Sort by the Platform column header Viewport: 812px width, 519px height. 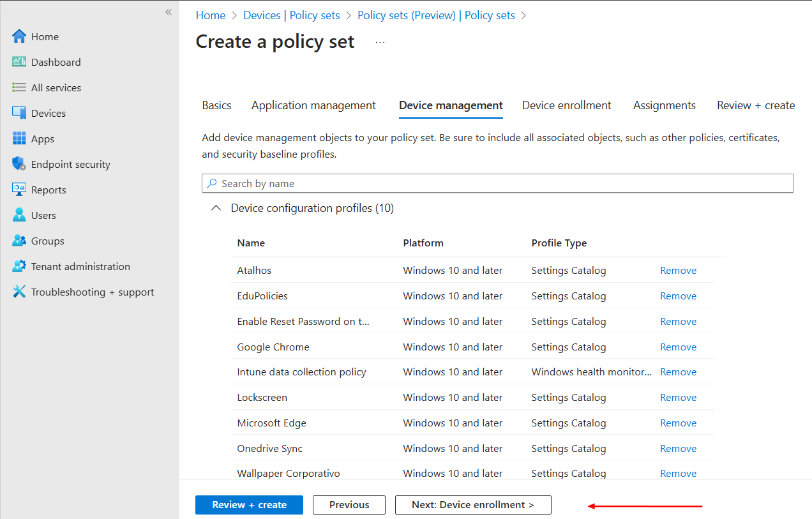coord(423,243)
